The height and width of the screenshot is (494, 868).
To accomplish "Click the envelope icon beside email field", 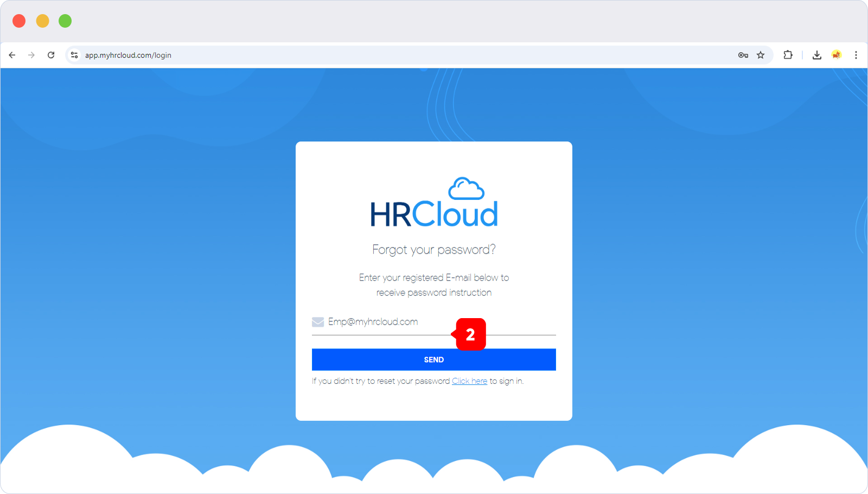I will 318,322.
